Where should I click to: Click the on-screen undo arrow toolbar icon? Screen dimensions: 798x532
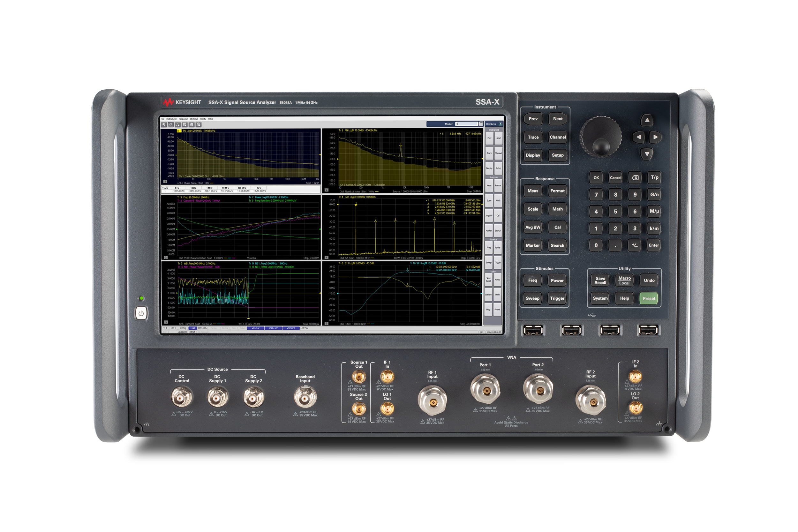[163, 124]
